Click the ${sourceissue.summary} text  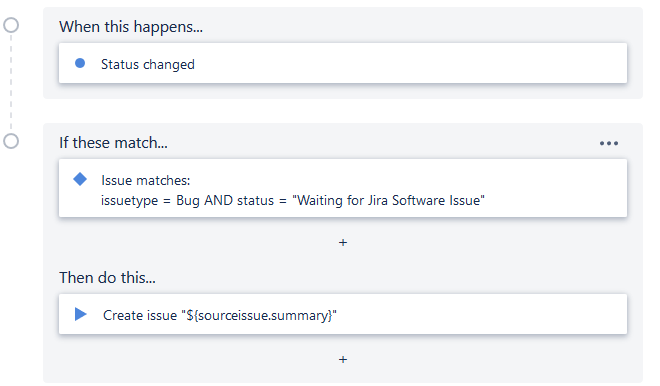click(259, 315)
